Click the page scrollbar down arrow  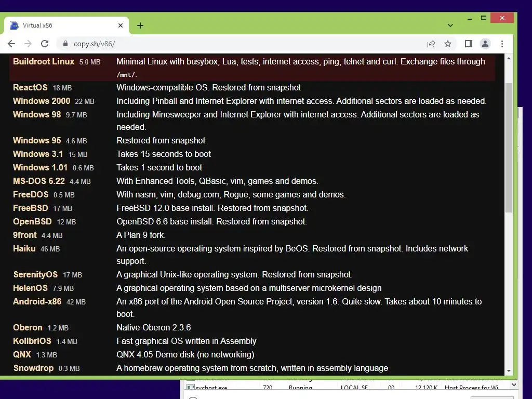click(x=509, y=371)
